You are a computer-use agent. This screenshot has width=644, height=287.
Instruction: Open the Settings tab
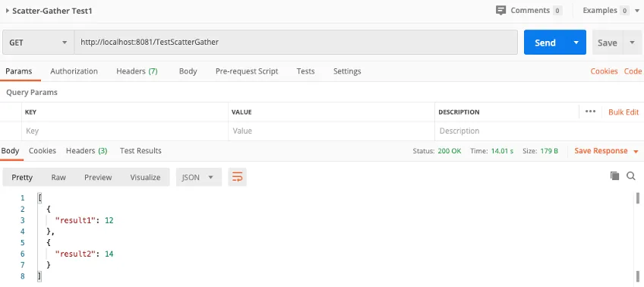pyautogui.click(x=347, y=71)
